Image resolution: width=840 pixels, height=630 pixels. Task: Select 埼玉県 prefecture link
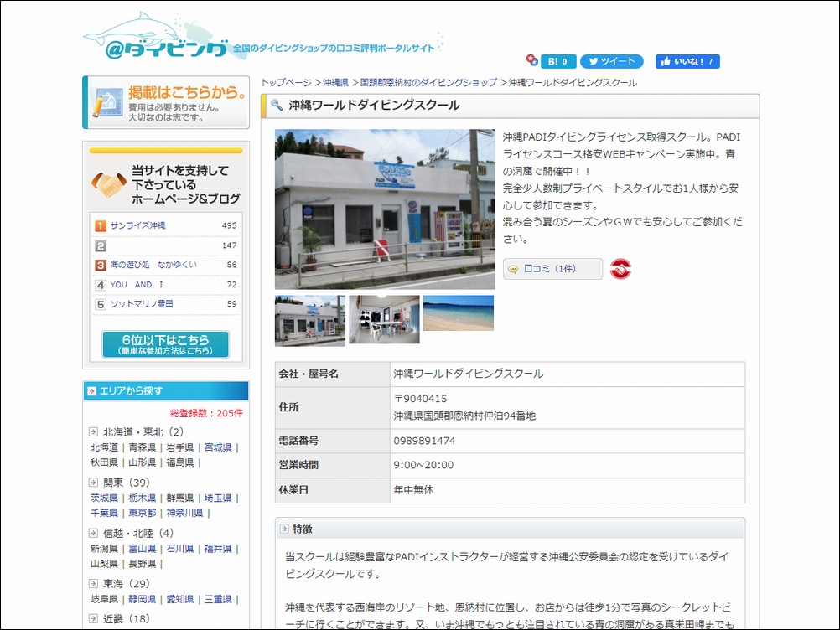[x=218, y=498]
